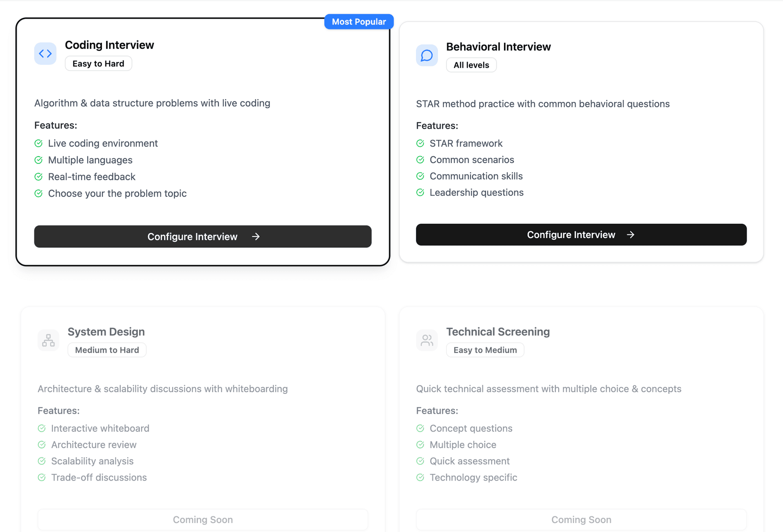Click the people icon on Technical Screening card
This screenshot has width=783, height=532.
click(x=427, y=340)
